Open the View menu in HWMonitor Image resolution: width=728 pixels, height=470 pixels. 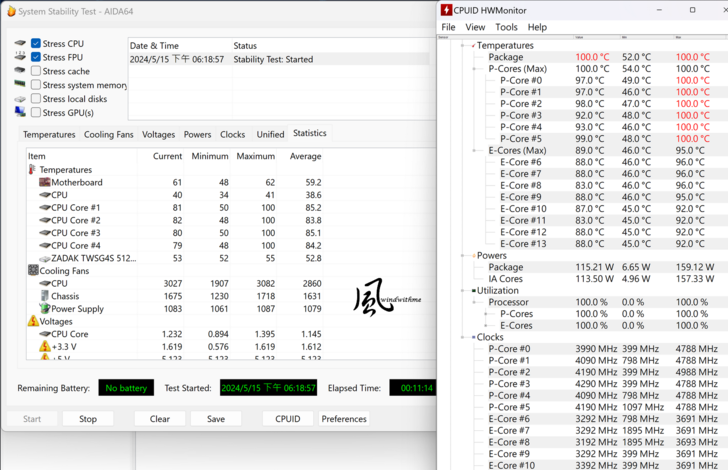475,27
